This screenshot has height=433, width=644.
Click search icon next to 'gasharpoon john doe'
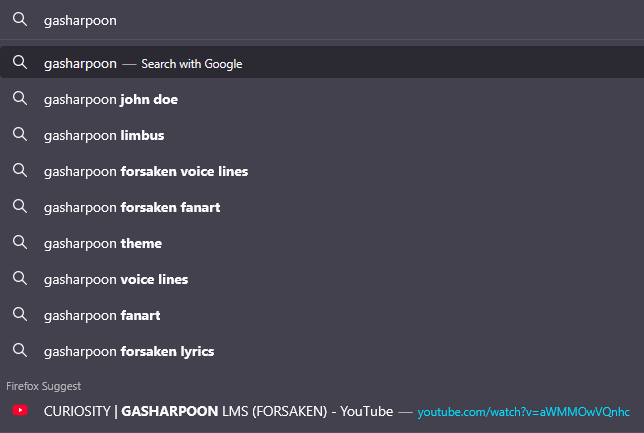(x=20, y=99)
